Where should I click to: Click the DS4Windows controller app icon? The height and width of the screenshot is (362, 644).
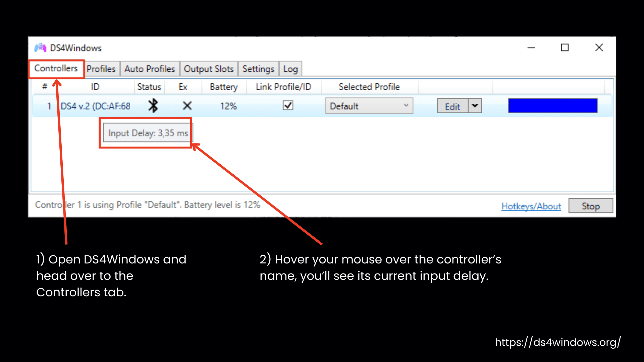(x=40, y=48)
